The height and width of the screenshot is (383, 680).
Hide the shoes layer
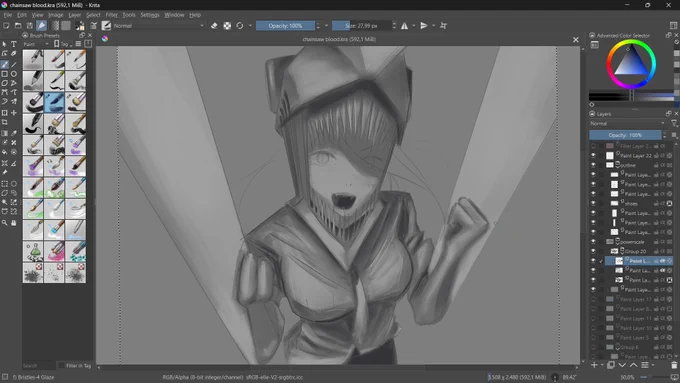[593, 203]
